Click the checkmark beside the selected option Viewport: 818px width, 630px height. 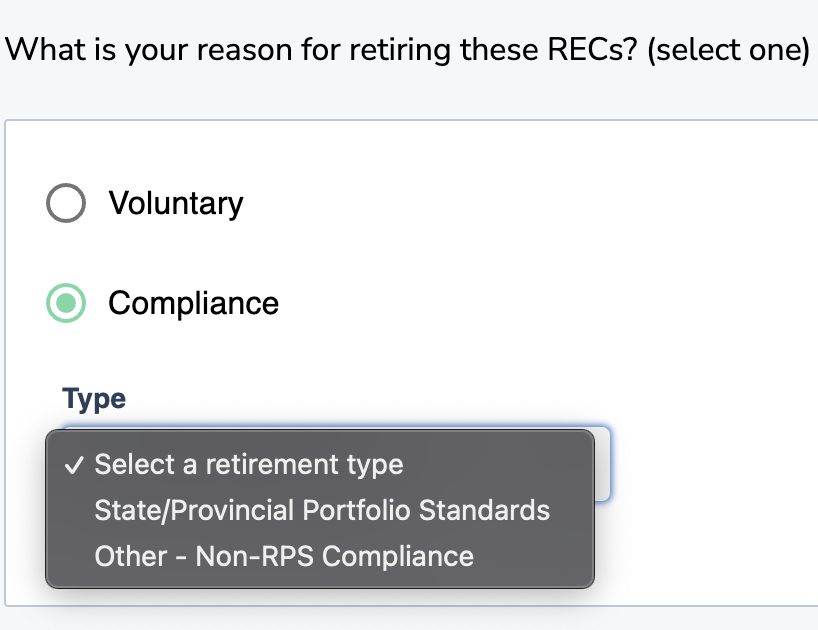point(72,465)
